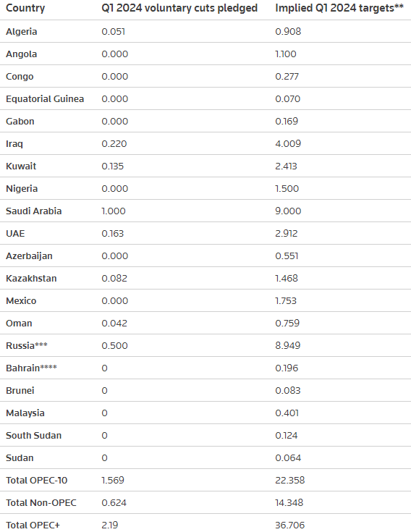Screen dimensions: 411x532
Task: Click the Country column header
Action: point(25,8)
